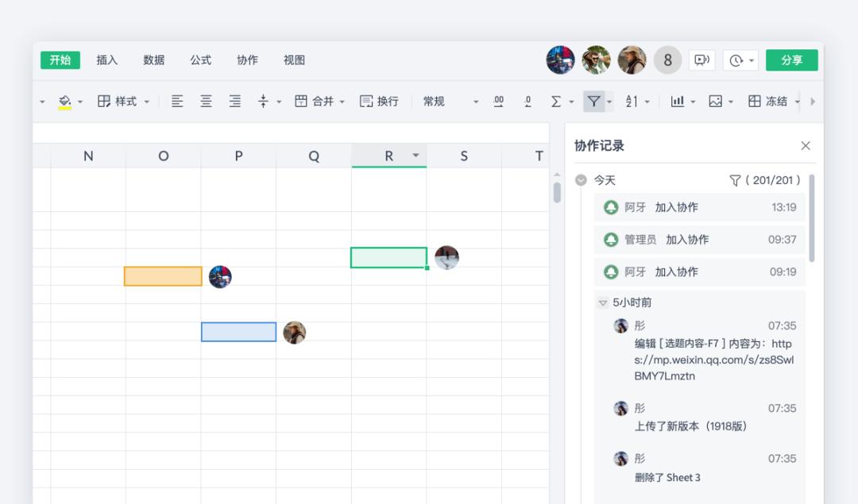Click 阿牙 加入协作 entry at 09:19
This screenshot has width=858, height=504.
tap(699, 271)
